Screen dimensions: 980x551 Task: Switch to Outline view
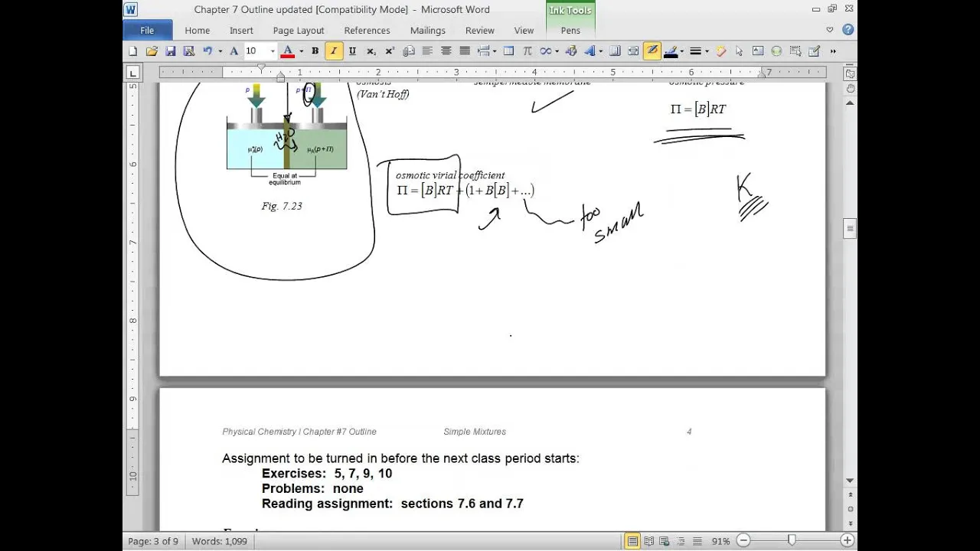point(680,541)
